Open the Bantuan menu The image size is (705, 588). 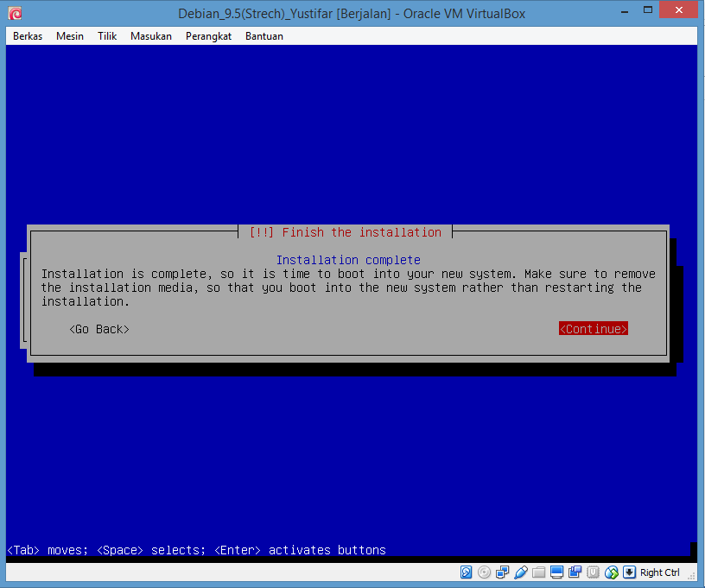pos(264,36)
